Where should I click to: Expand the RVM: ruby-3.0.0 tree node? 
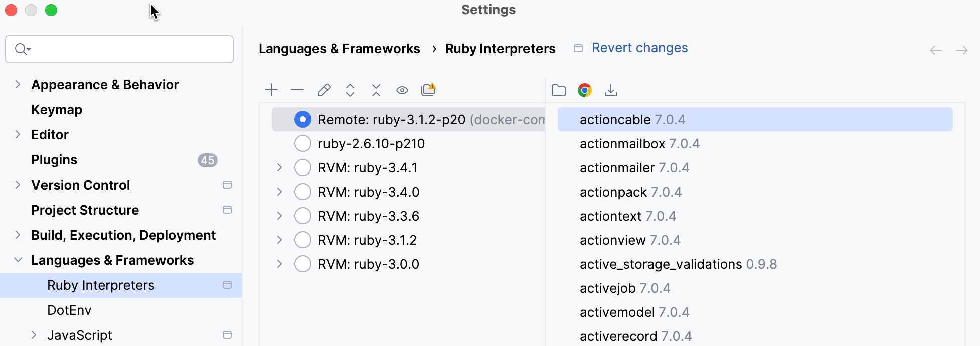[x=279, y=264]
